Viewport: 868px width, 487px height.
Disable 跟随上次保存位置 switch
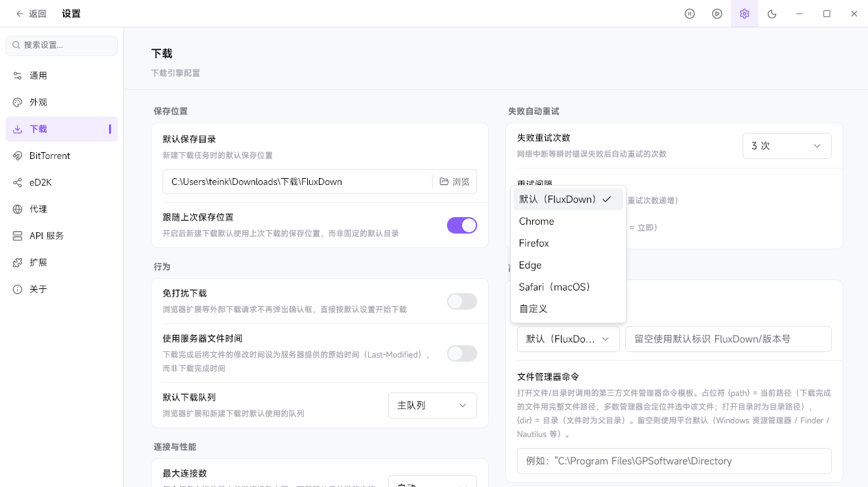pos(462,225)
